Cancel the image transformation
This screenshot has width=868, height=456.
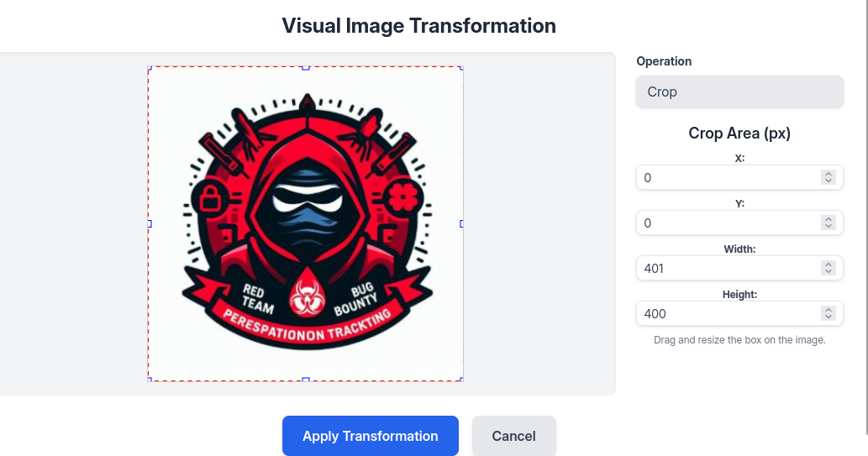pos(513,436)
